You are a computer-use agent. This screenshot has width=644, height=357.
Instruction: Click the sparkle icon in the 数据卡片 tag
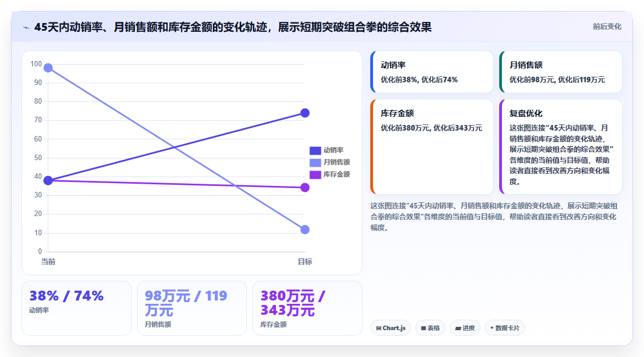tap(492, 328)
